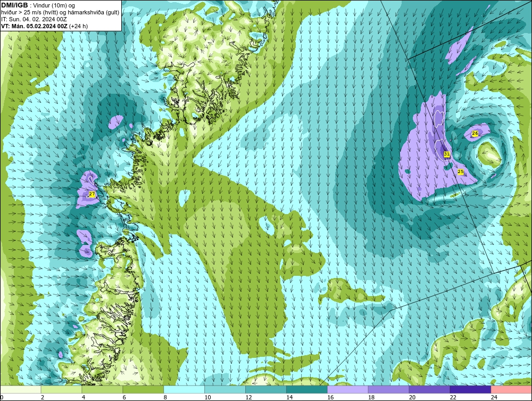The height and width of the screenshot is (401, 532).
Task: Click the scale value 20
Action: point(412,397)
